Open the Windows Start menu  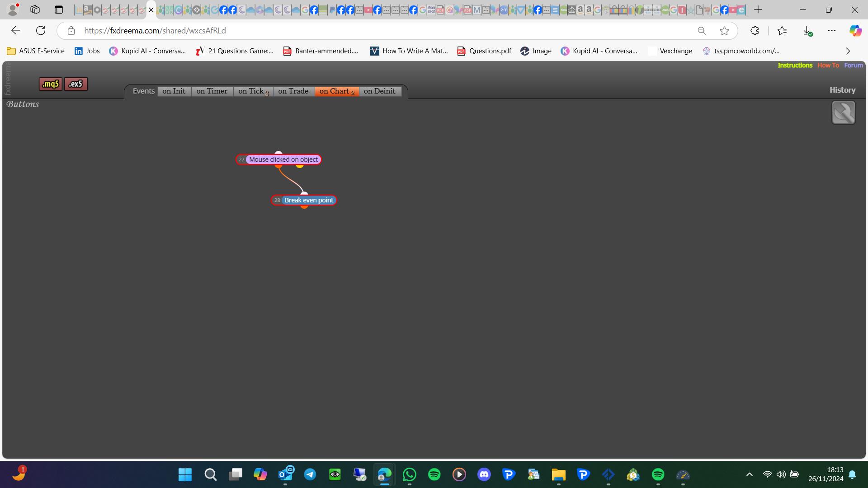185,474
